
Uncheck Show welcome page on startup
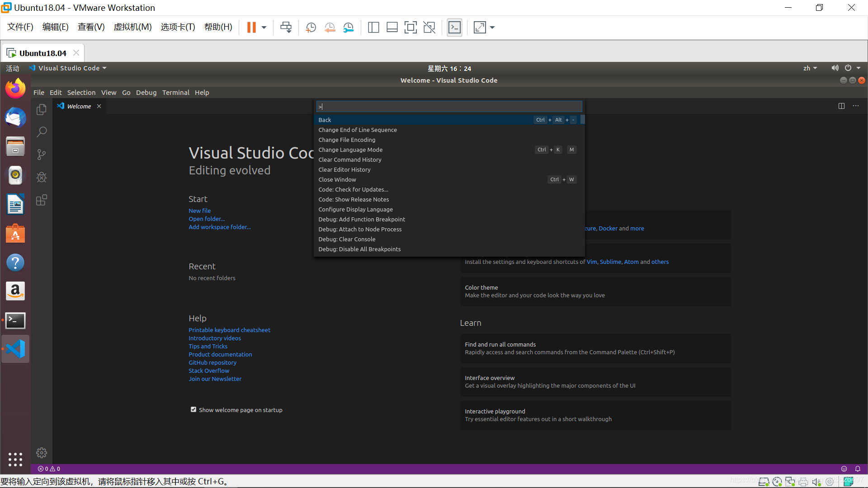pyautogui.click(x=193, y=409)
